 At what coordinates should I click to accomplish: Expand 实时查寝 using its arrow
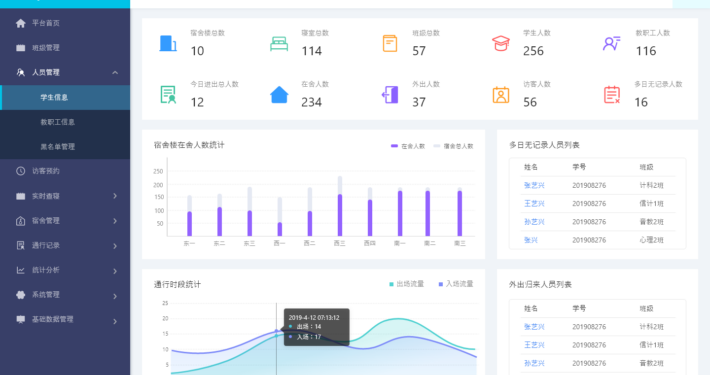(115, 196)
